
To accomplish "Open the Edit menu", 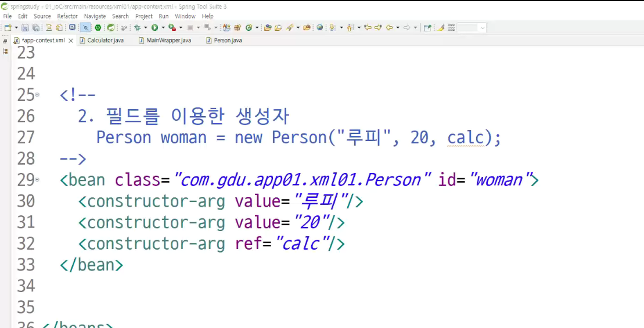I will (x=23, y=16).
